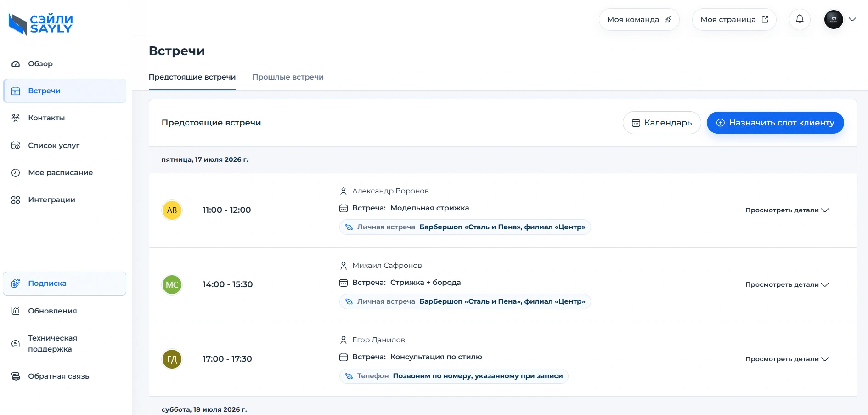Select the Встречи calendar icon in sidebar
The image size is (868, 415).
tap(16, 91)
